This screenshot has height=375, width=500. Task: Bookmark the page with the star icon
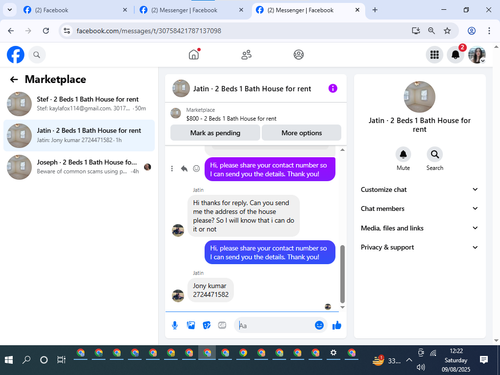[x=447, y=31]
